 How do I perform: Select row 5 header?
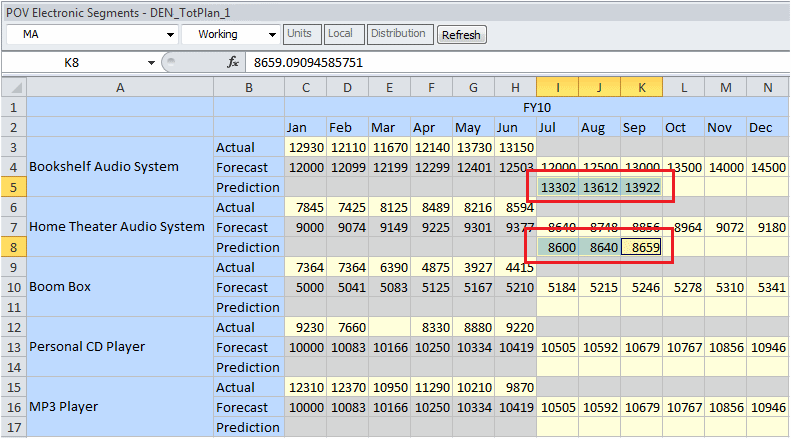point(14,187)
